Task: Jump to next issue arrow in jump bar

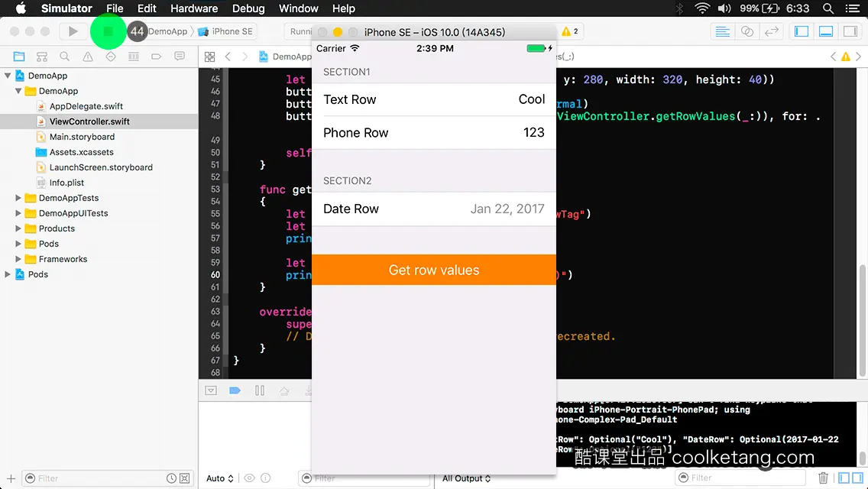Action: [x=859, y=57]
